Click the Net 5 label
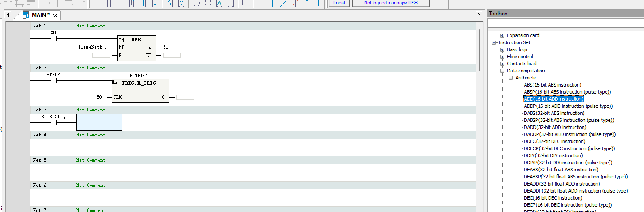This screenshot has height=212, width=644. click(39, 160)
